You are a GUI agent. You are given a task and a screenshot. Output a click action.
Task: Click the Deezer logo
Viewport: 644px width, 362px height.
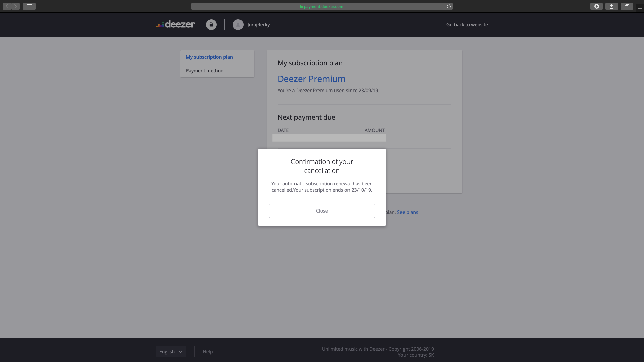(175, 24)
